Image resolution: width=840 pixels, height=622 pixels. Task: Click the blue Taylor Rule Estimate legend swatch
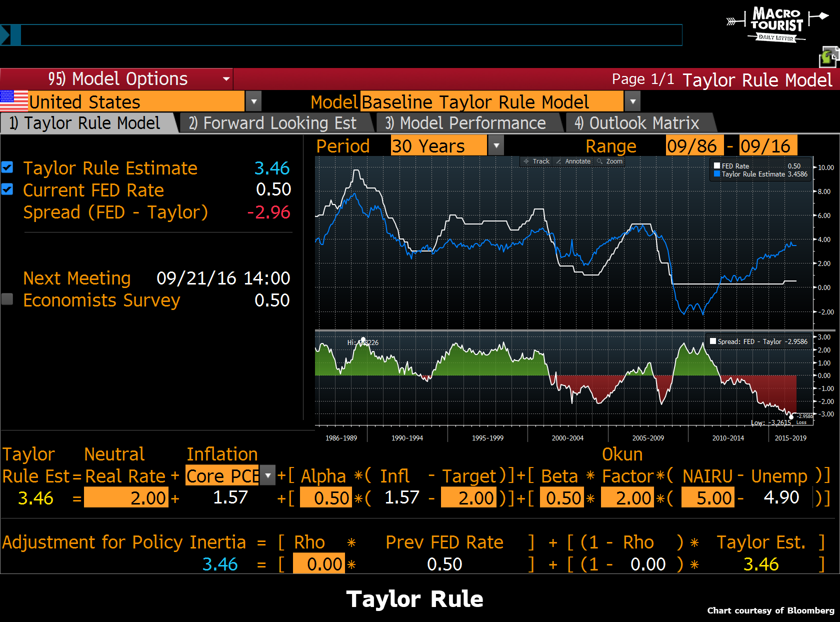[717, 174]
